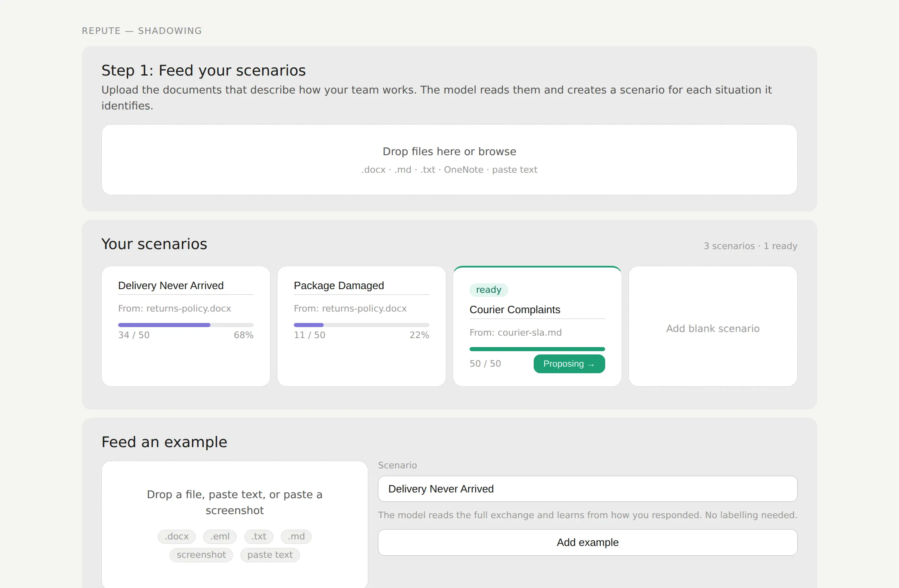Click the Add example button
This screenshot has height=588, width=899.
pyautogui.click(x=588, y=542)
